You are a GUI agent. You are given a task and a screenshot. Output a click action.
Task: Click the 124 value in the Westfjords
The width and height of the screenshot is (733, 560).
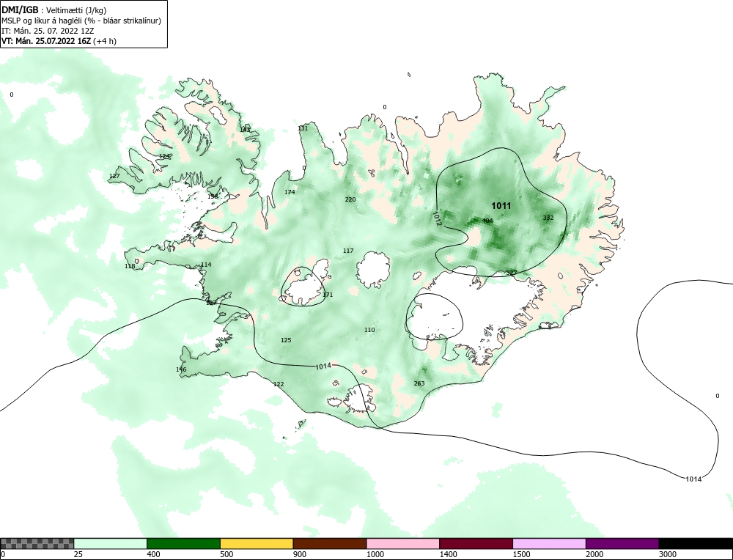pos(164,156)
